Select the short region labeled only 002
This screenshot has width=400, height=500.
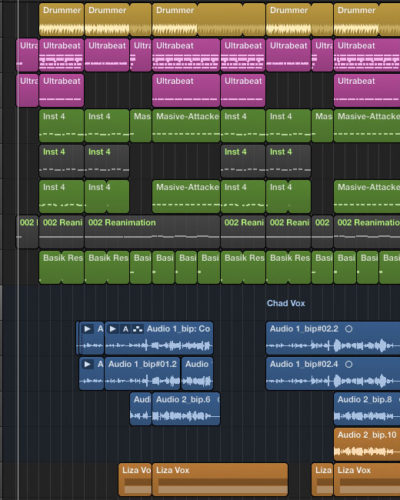coord(322,232)
